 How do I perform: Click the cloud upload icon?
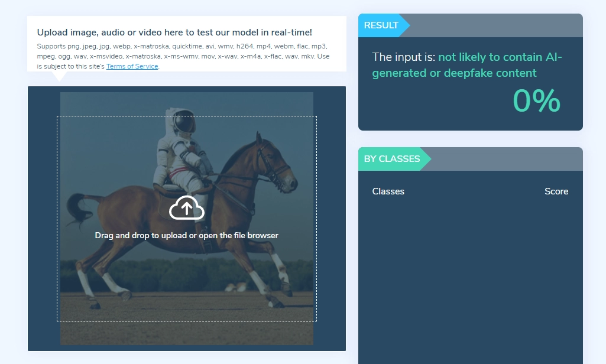186,208
